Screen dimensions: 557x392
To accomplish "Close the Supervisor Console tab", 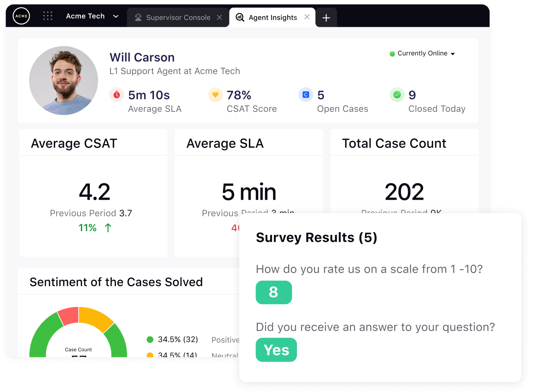I will pos(219,18).
